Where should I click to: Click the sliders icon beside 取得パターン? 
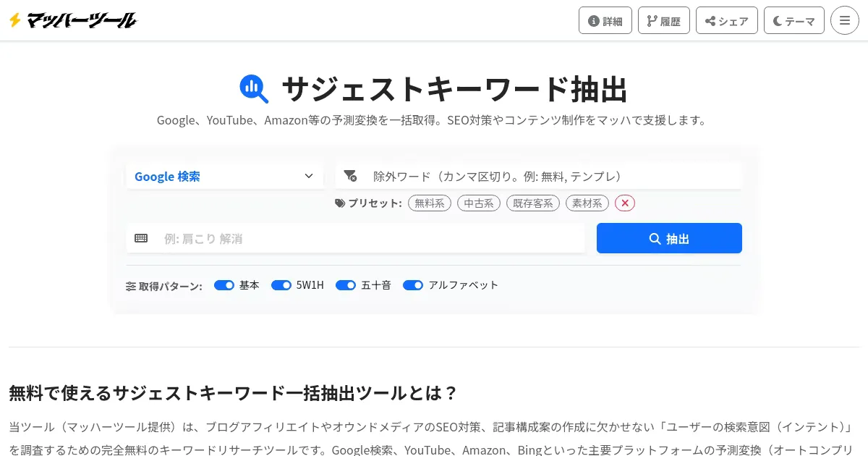[x=131, y=286]
